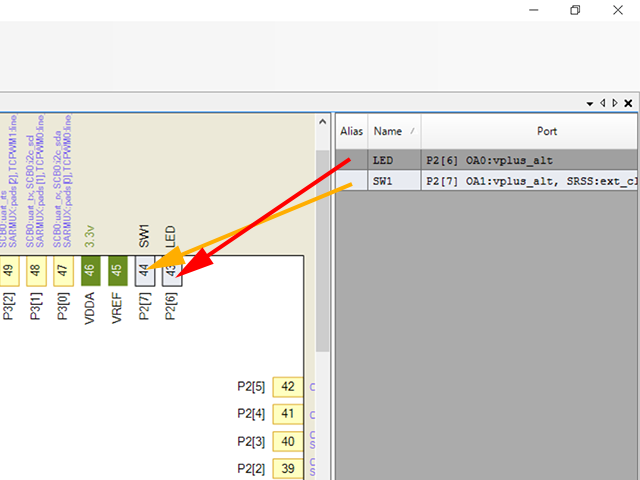The image size is (640, 480).
Task: Minimize the application window
Action: coord(533,10)
